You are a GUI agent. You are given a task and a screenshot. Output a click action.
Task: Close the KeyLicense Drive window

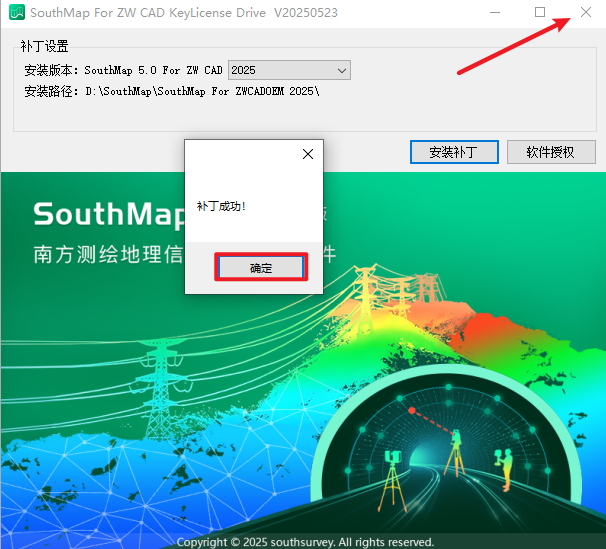point(586,12)
